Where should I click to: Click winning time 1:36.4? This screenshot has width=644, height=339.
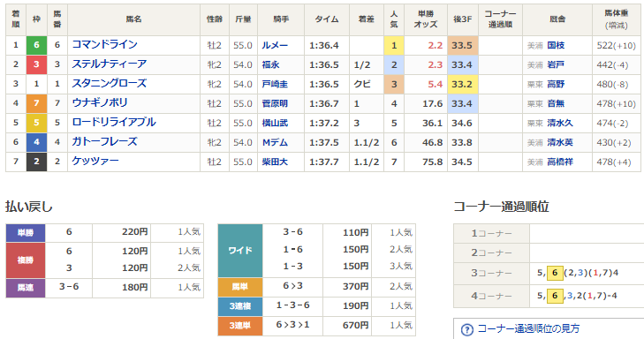coord(324,45)
